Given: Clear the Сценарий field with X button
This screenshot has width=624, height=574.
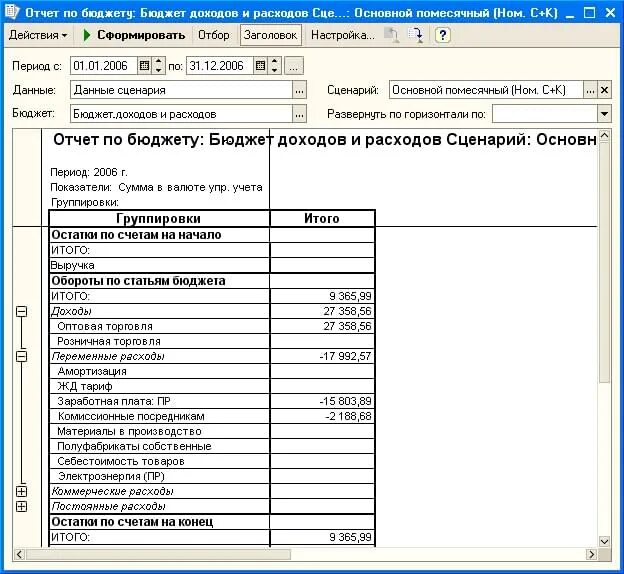Looking at the screenshot, I should point(604,90).
